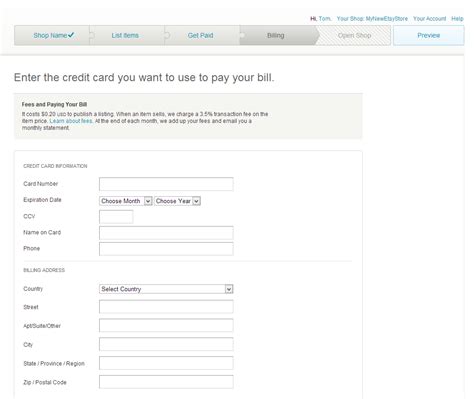Screen dimensions: 474x399
Task: Click the Expiration Date label
Action: click(x=42, y=200)
